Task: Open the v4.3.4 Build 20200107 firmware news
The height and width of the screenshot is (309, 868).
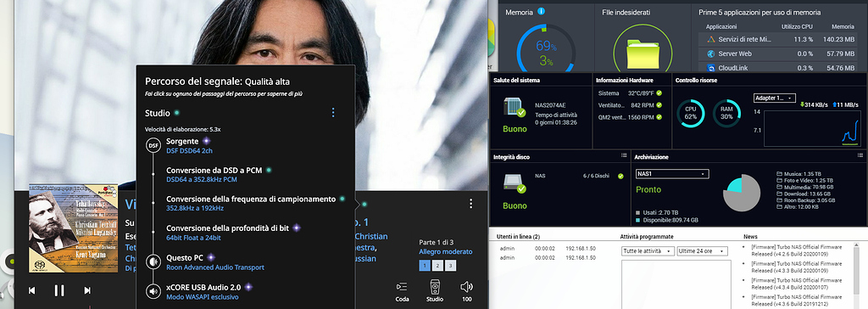Action: point(796,284)
